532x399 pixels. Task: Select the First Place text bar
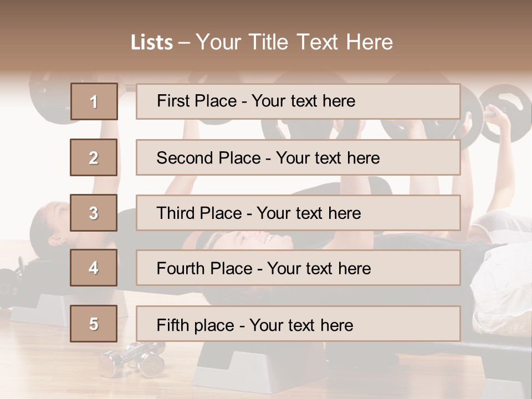tap(298, 101)
